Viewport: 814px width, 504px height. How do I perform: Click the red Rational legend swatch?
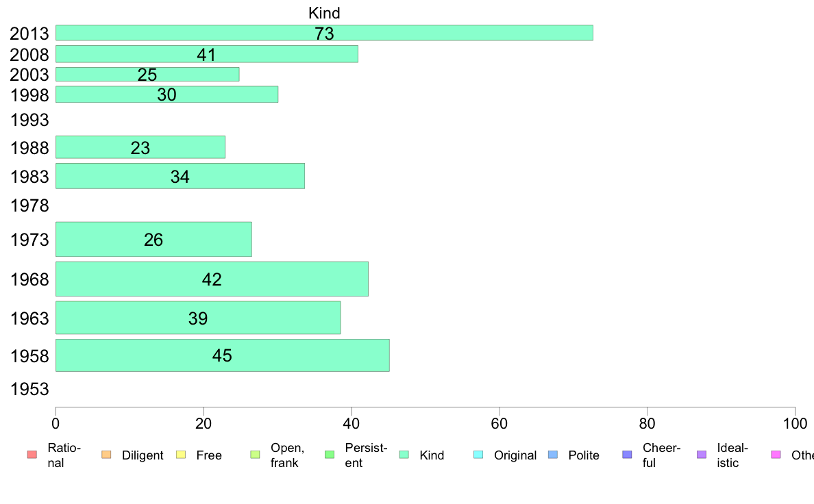(x=32, y=455)
